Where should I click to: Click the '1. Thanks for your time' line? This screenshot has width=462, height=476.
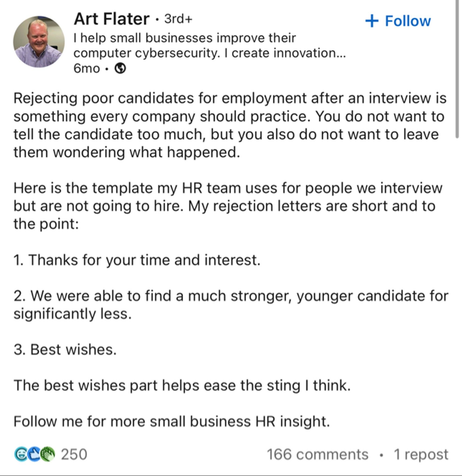point(137,260)
